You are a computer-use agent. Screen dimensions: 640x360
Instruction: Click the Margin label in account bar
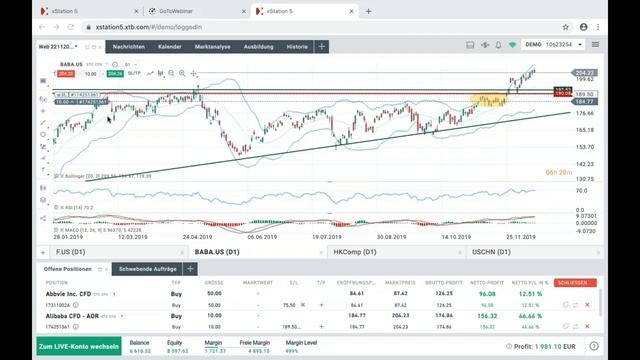pyautogui.click(x=213, y=343)
